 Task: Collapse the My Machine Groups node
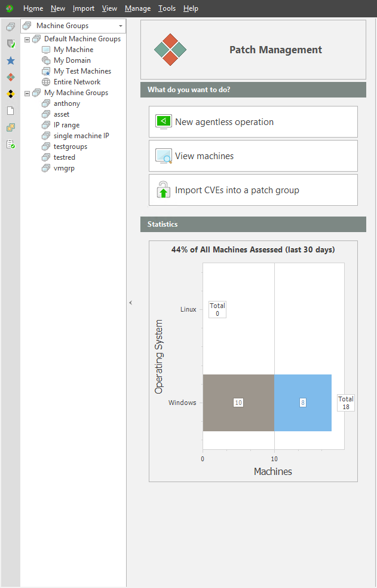click(x=27, y=93)
